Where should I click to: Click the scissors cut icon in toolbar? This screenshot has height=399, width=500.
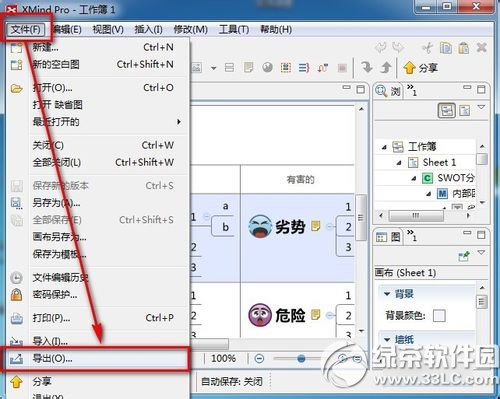[427, 48]
